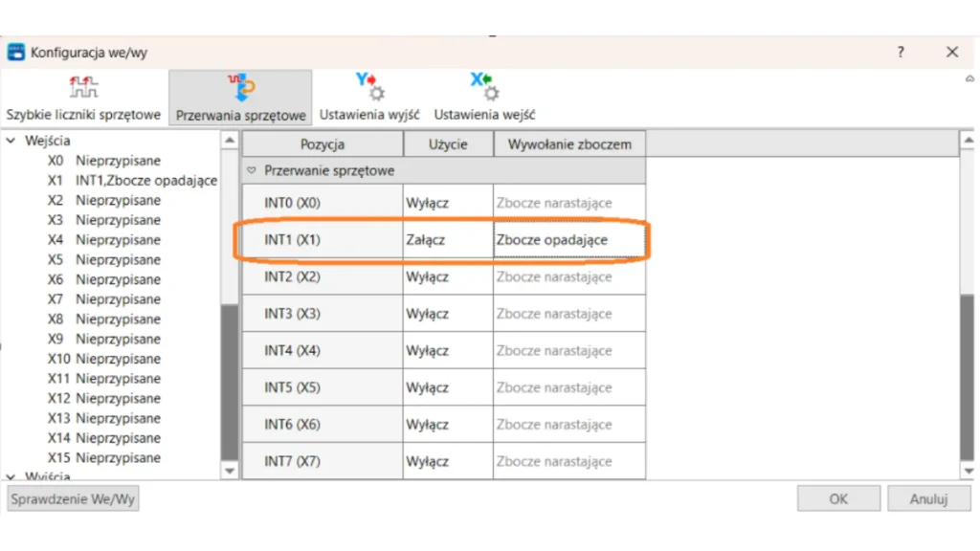Select X1 INT1,Zbocze opadające in tree
Screen dimensions: 980x551
pyautogui.click(x=132, y=181)
